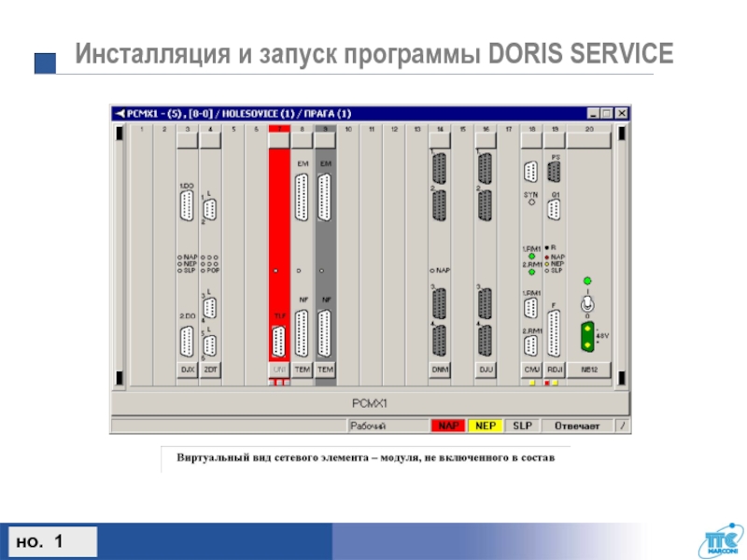Open the DJX module label button

(x=188, y=370)
